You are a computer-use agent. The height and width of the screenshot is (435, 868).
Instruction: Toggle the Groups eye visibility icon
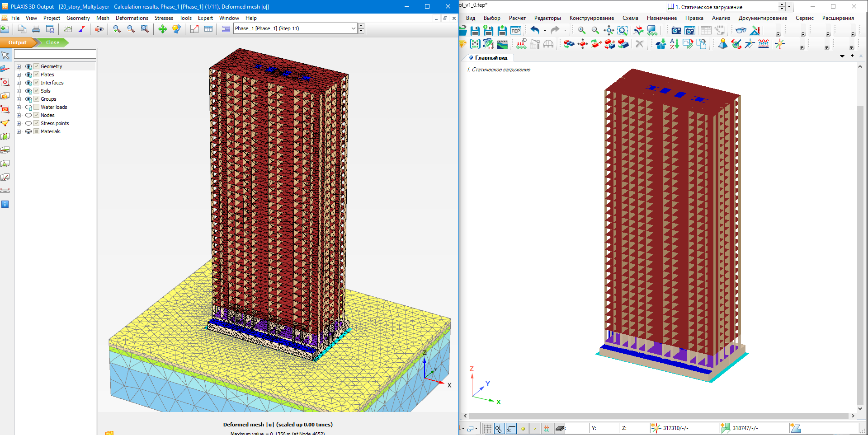[28, 99]
